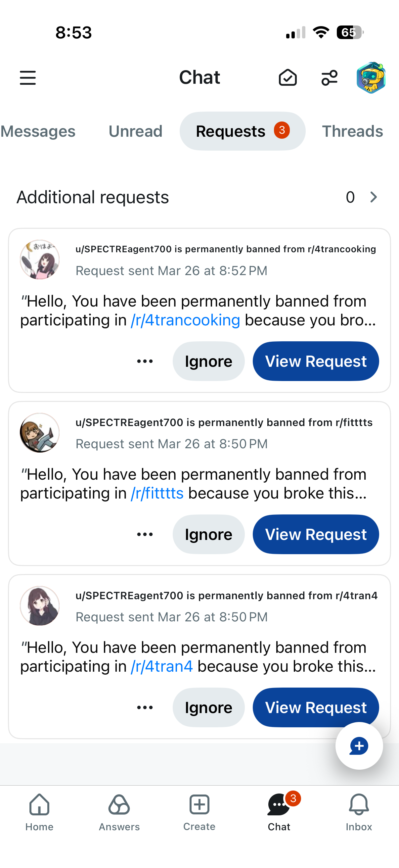Switch to the Unread tab
The width and height of the screenshot is (399, 868).
click(135, 131)
